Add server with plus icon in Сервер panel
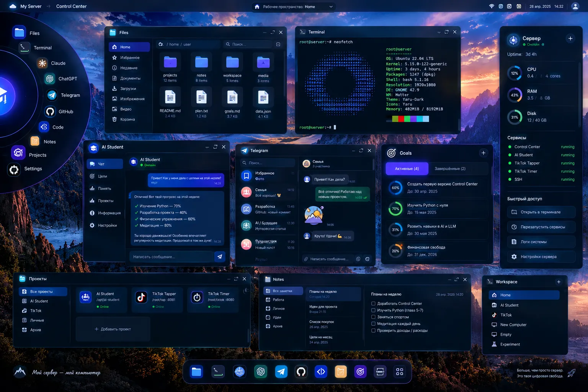This screenshot has width=588, height=392. [x=570, y=38]
